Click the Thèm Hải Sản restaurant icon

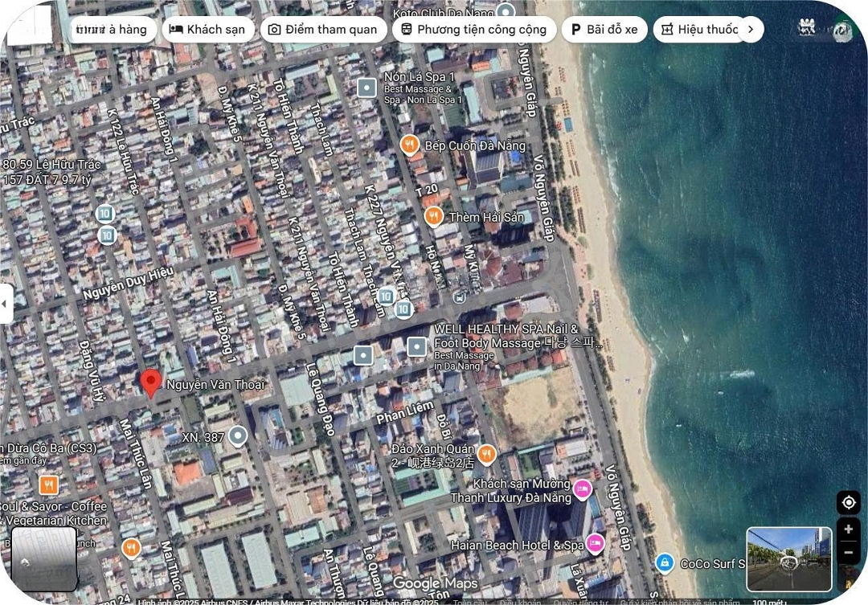(433, 217)
